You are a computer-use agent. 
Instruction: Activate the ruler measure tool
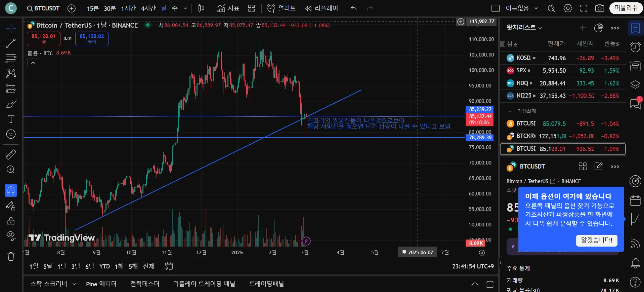[x=11, y=154]
